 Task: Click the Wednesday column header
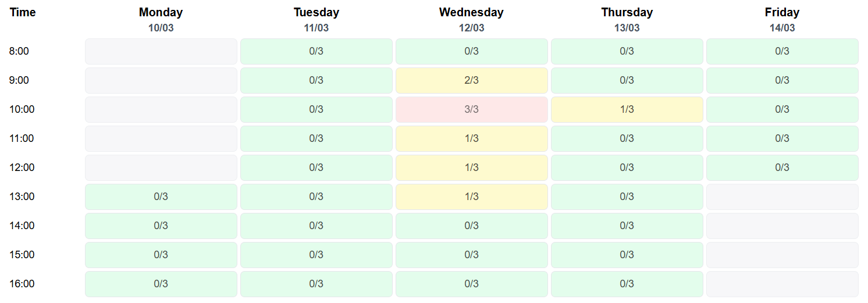[471, 12]
